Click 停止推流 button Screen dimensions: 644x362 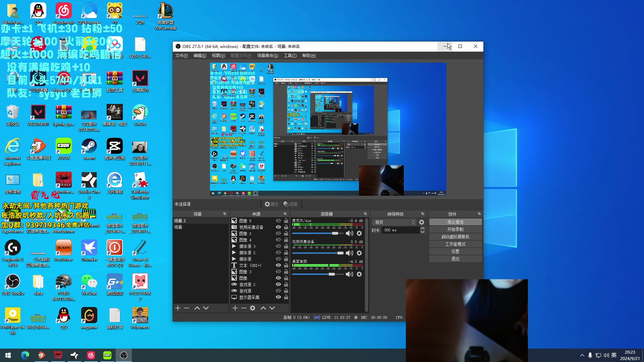pyautogui.click(x=455, y=222)
